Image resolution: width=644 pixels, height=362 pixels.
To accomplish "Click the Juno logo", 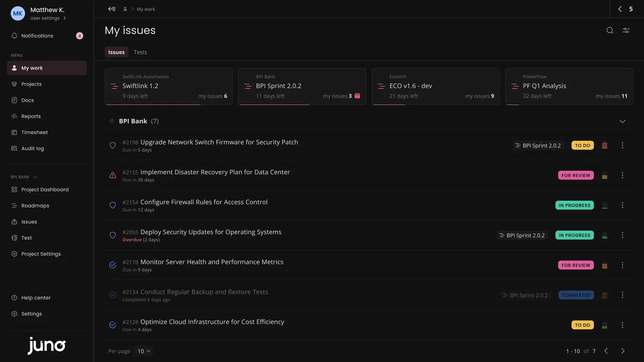I will (47, 345).
